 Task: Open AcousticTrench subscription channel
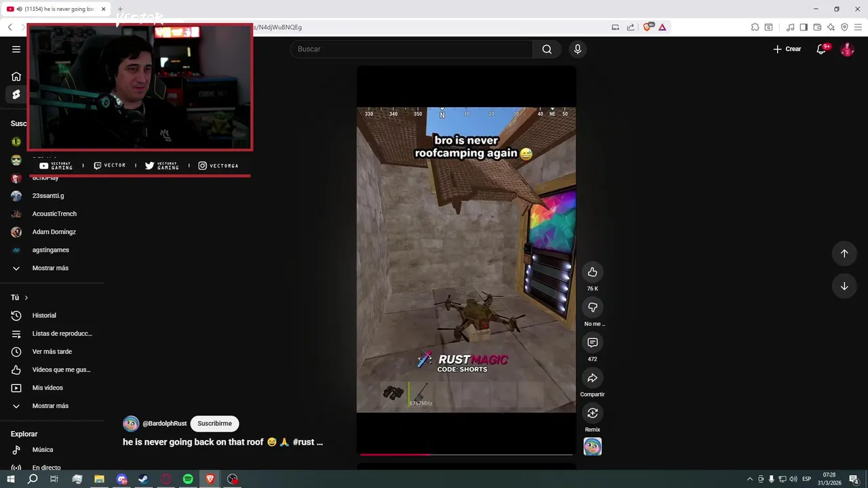(x=53, y=213)
